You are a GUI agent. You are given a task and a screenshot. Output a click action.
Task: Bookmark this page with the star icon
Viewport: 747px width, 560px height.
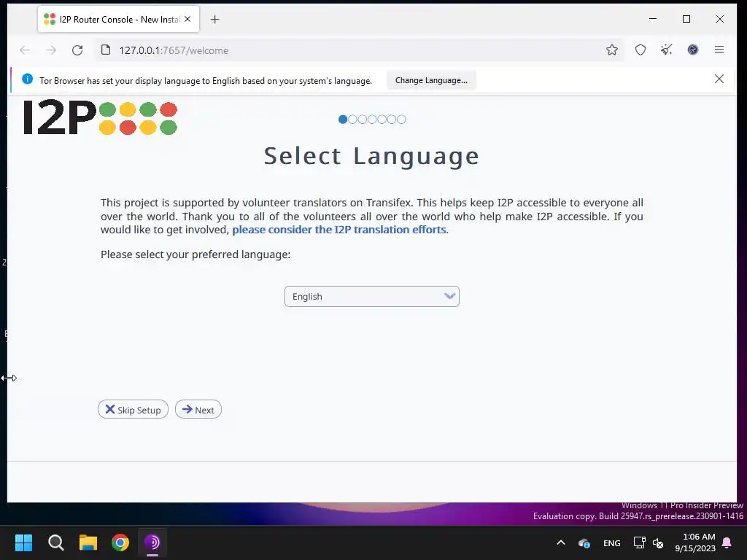tap(612, 50)
